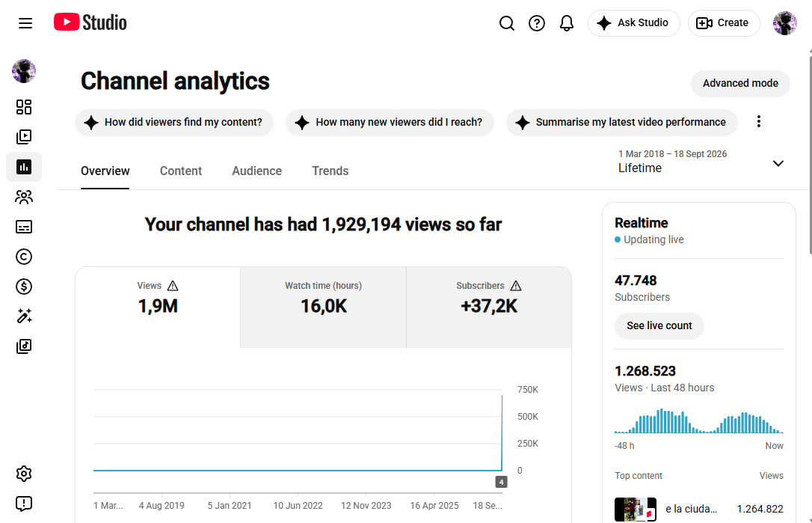Open Audio library sidebar icon
Viewport: 812px width, 523px height.
24,346
